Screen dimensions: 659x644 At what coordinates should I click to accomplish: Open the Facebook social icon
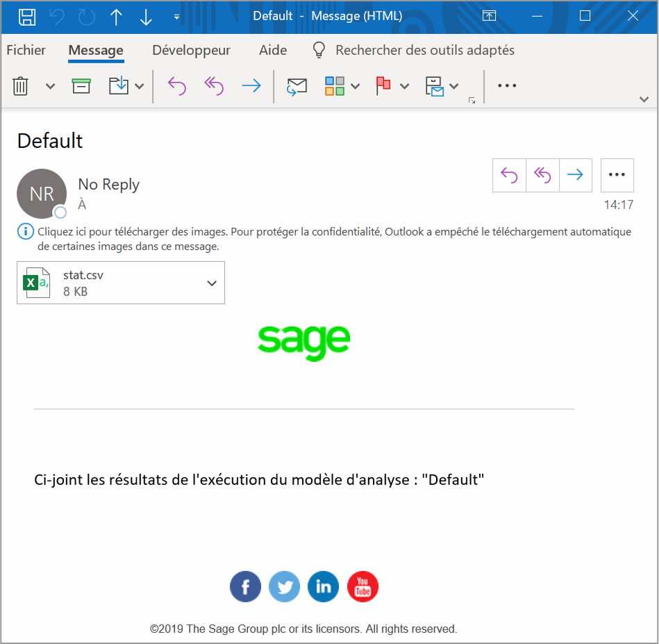point(245,587)
